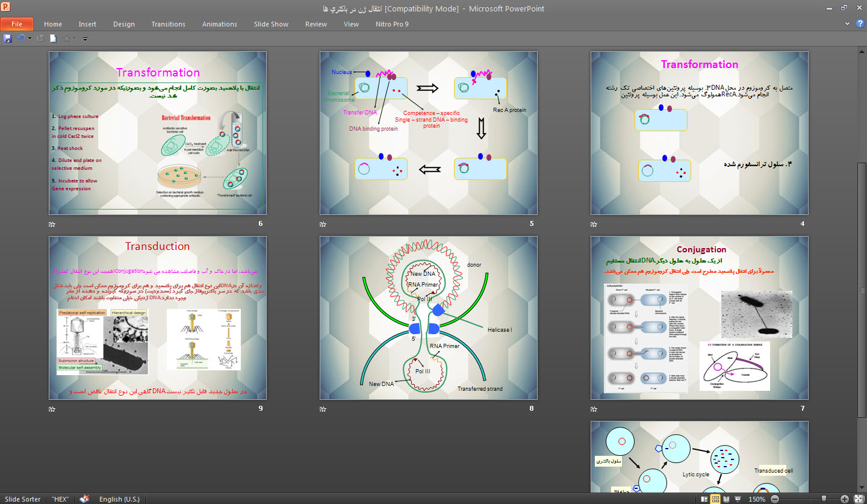The height and width of the screenshot is (504, 867).
Task: Click the spell check errors icon
Action: [x=85, y=499]
